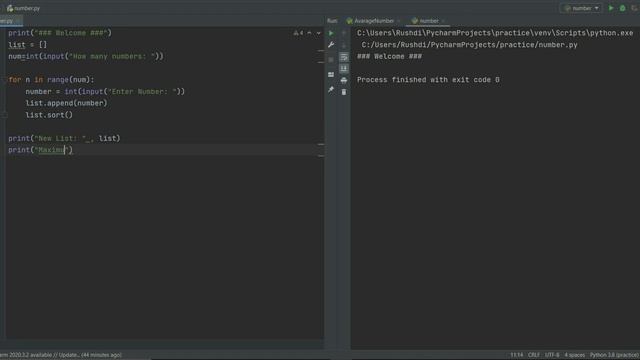Go to previous highlighted problem arrow
The image size is (640, 360).
[309, 33]
